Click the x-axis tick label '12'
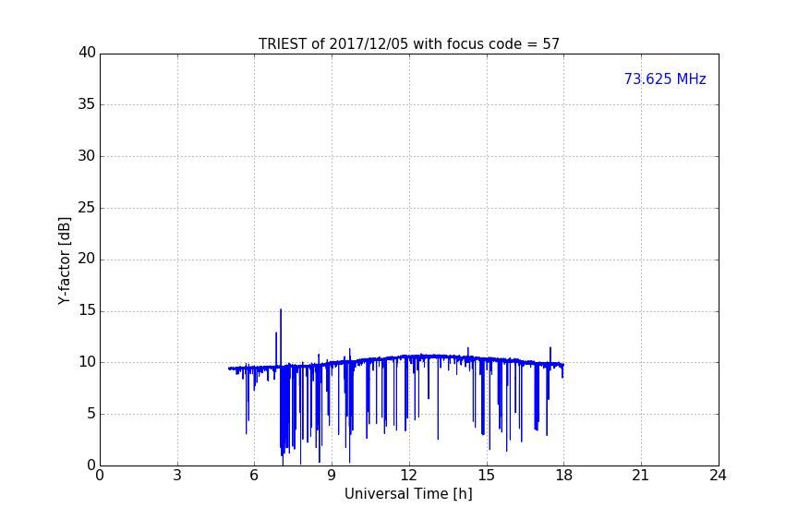The image size is (798, 532). 409,476
